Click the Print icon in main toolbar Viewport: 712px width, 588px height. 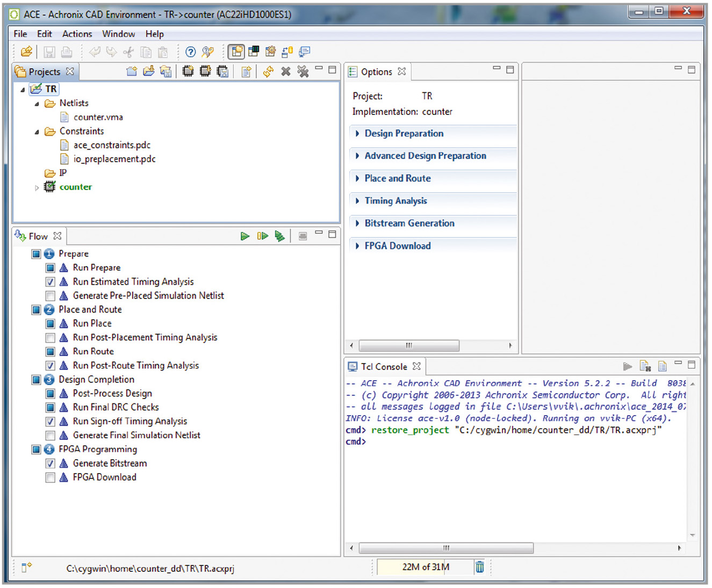tap(67, 52)
